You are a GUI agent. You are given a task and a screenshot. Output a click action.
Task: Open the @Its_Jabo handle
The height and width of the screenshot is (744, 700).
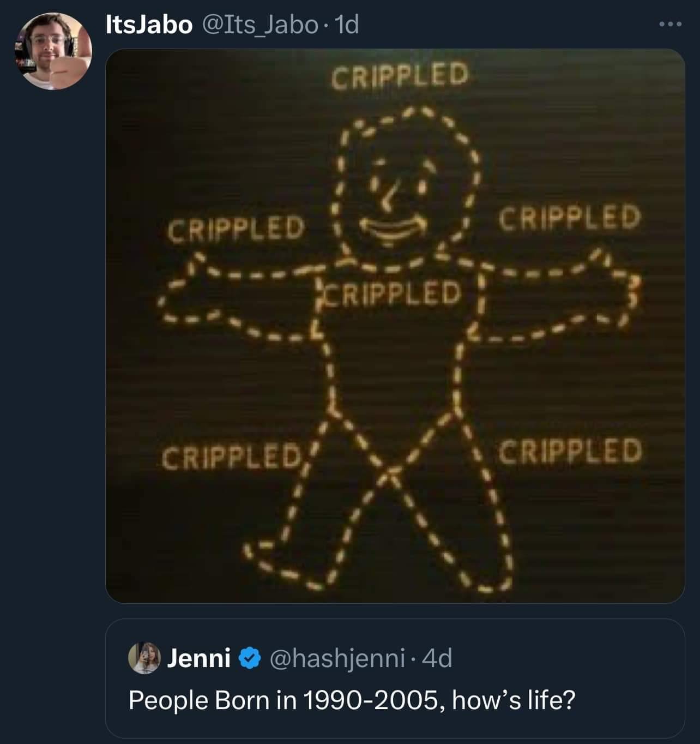(260, 25)
